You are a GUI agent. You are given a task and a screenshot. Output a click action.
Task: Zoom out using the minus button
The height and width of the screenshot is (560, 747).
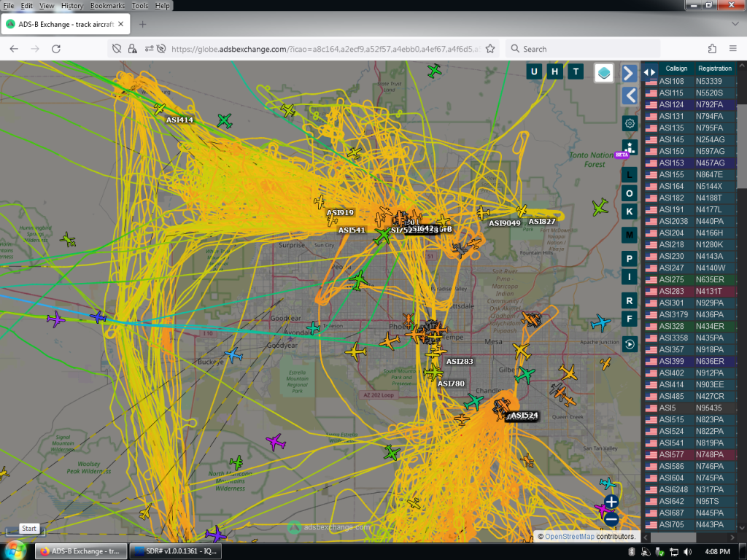(x=611, y=518)
